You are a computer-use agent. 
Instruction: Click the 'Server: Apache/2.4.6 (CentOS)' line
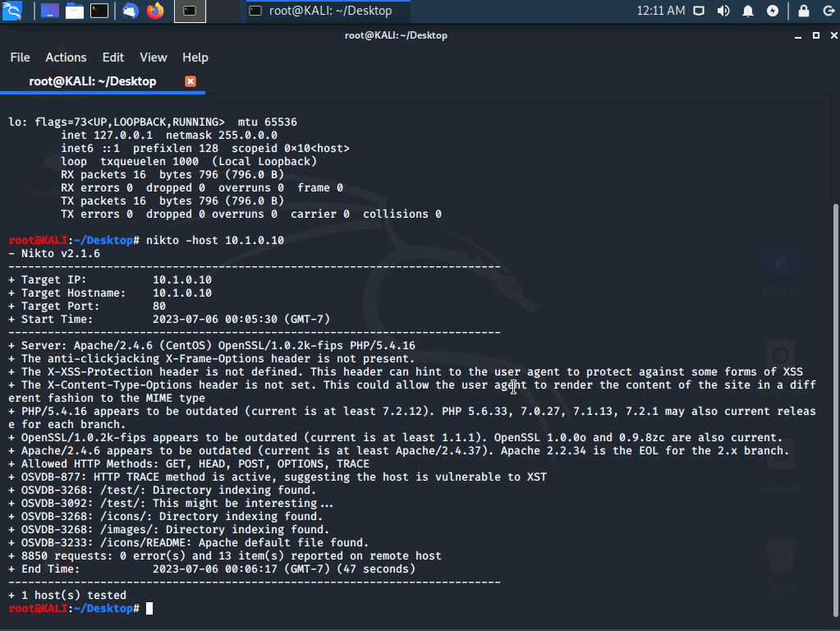pyautogui.click(x=212, y=346)
